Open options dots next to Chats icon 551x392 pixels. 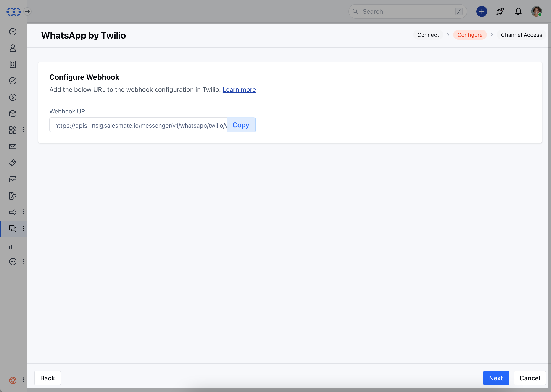[23, 228]
